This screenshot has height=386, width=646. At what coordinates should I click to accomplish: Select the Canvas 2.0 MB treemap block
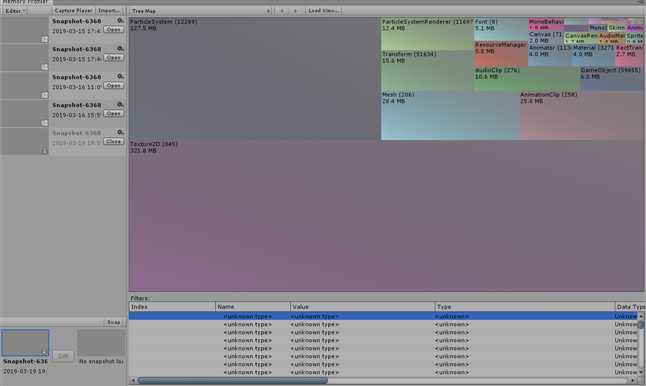[x=546, y=38]
